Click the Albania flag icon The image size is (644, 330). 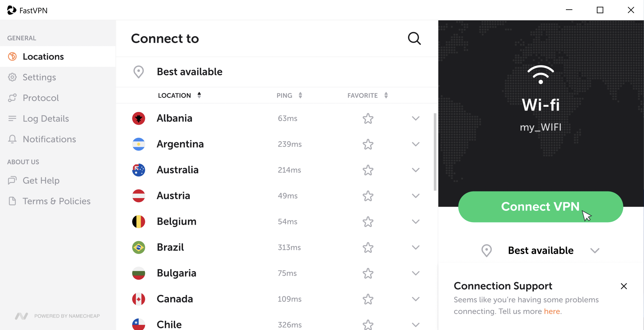coord(139,118)
